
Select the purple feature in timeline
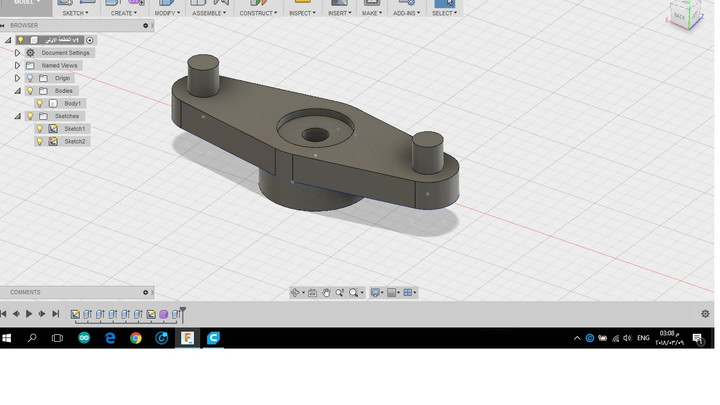[x=163, y=315]
